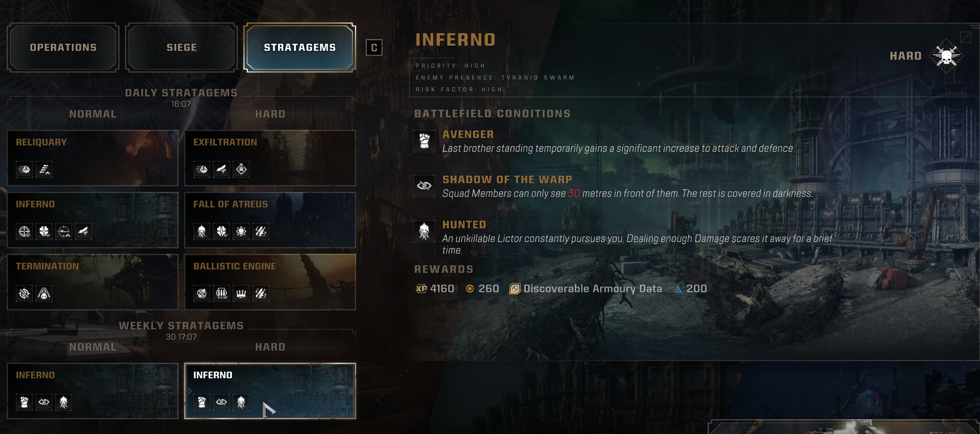
Task: Select the Reliquary normal daily stratagem
Action: pos(93,158)
